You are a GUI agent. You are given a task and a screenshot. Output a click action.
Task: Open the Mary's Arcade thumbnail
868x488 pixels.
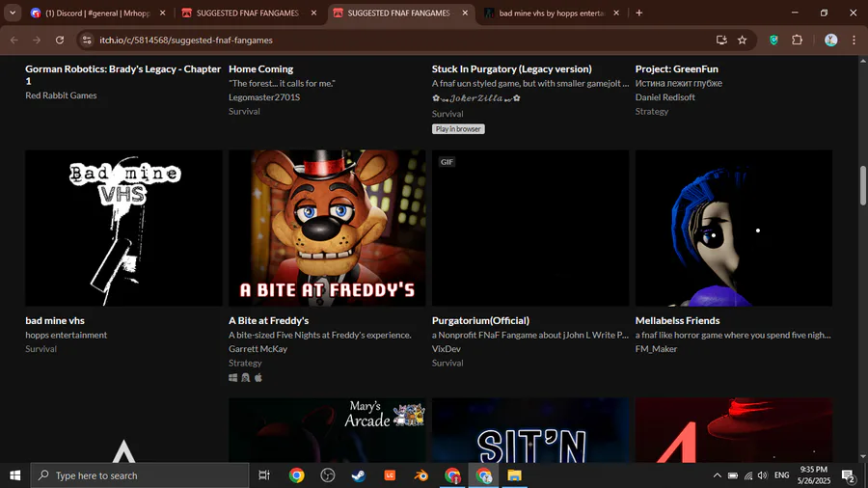327,430
